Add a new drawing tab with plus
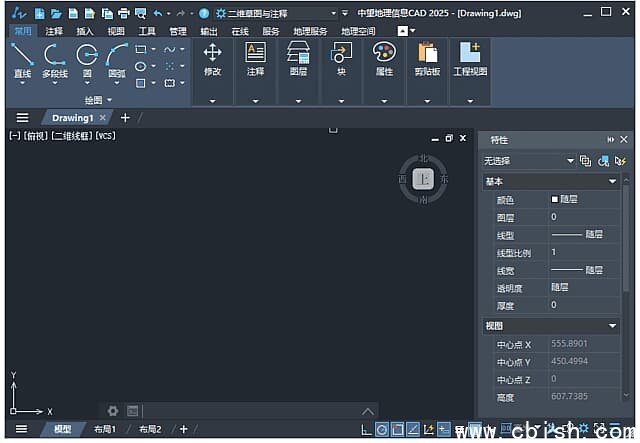 125,118
